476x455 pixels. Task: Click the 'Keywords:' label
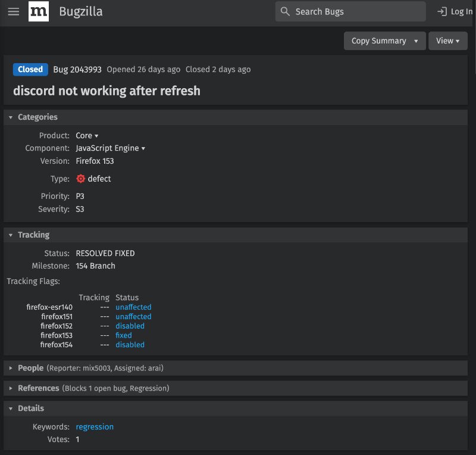[x=51, y=427]
